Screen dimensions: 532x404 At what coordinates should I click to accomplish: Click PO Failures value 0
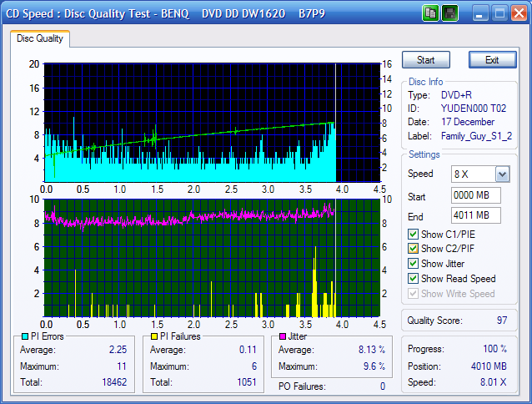(x=383, y=386)
